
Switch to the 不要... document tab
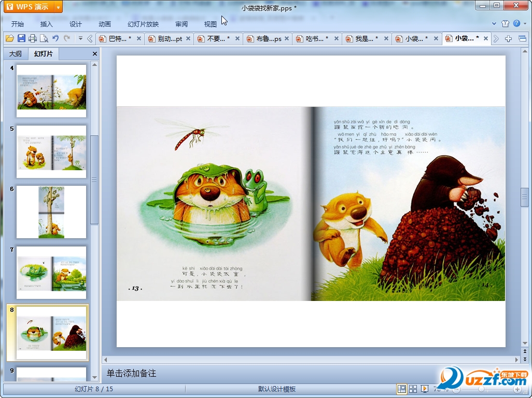pyautogui.click(x=215, y=39)
